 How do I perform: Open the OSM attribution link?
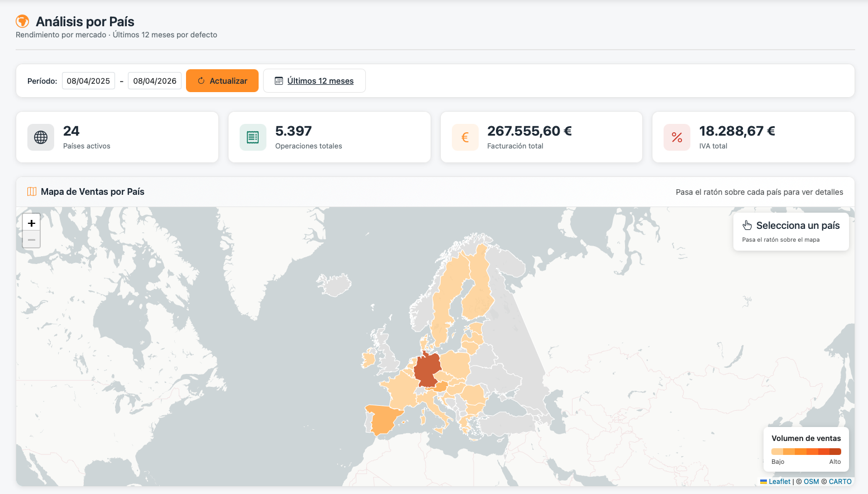point(811,481)
